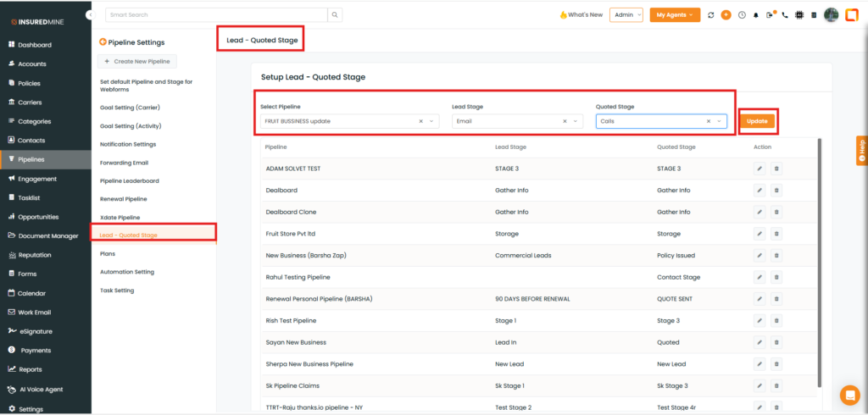Delete the Sayan New Business mapping

776,342
